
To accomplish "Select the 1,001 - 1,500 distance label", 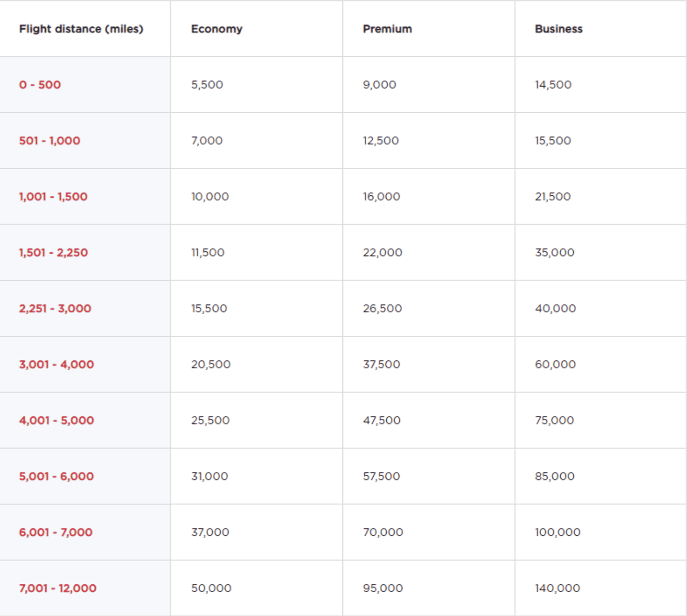I will [x=53, y=197].
